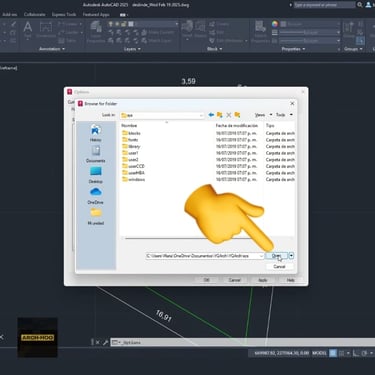Click the delete X icon in dialog toolbar
Image resolution: width=375 pixels, height=375 pixels.
coord(229,115)
